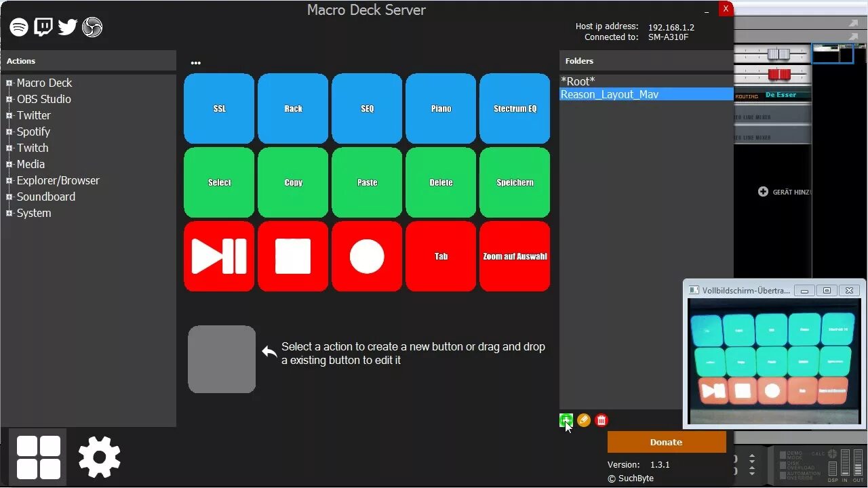Expand the Macro Deck actions node
This screenshot has height=488, width=868.
point(9,83)
